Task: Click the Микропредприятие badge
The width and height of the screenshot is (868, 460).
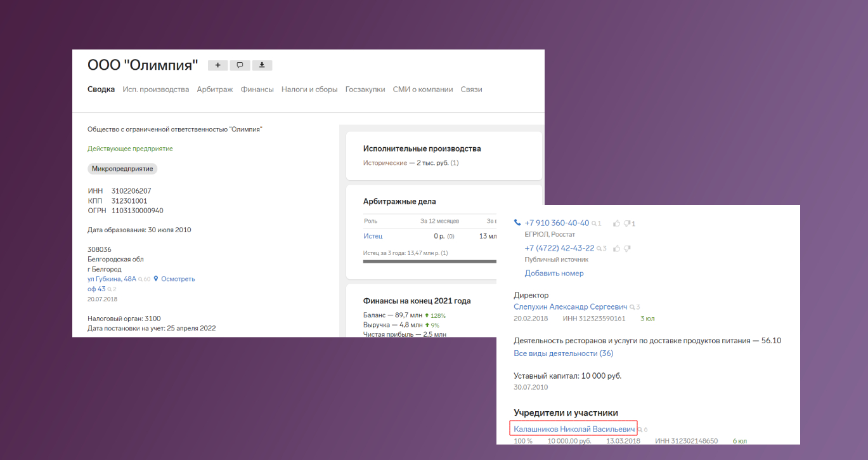Action: [122, 169]
